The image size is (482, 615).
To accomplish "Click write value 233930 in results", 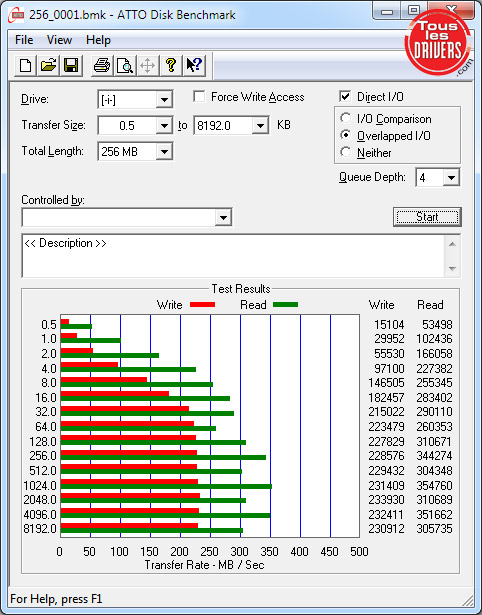I will (386, 500).
